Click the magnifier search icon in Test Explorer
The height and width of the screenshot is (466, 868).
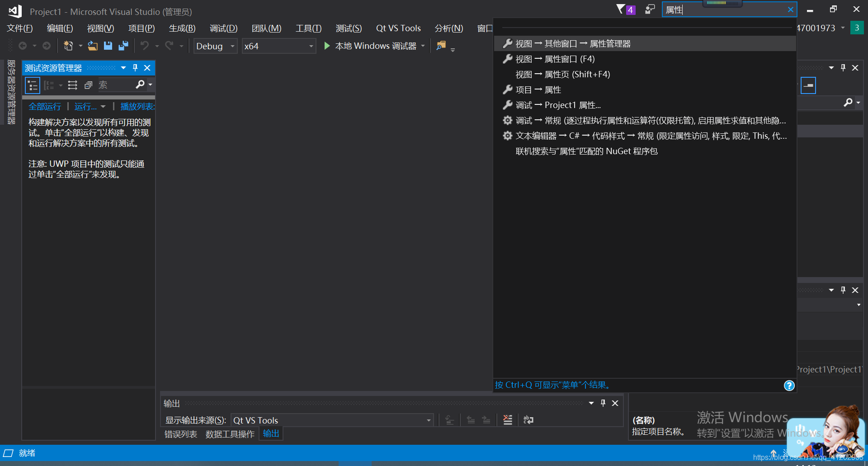pos(140,85)
